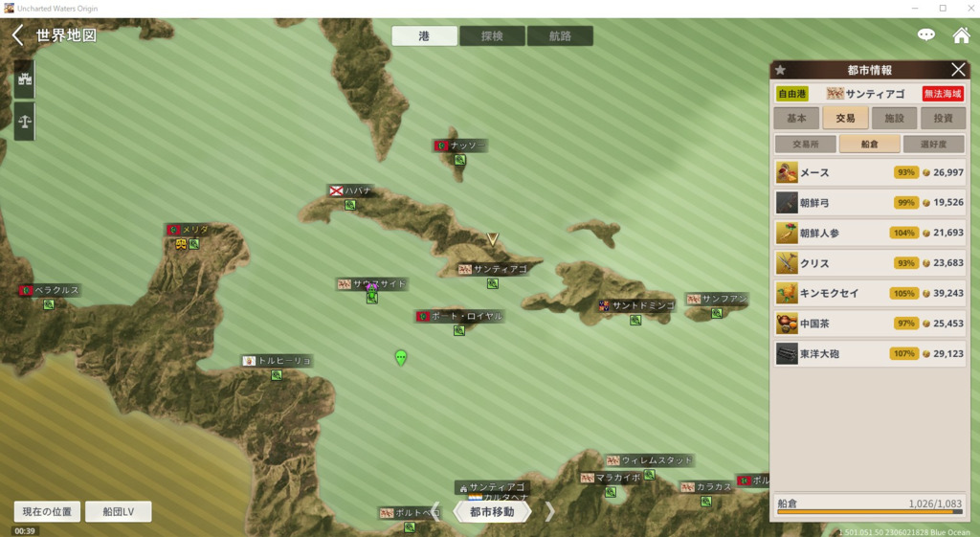
Task: Click the メース item icon
Action: tap(787, 172)
